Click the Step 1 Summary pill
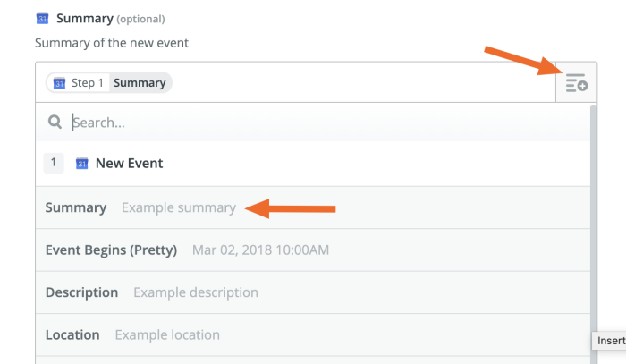Screen dimensions: 626x364 109,83
